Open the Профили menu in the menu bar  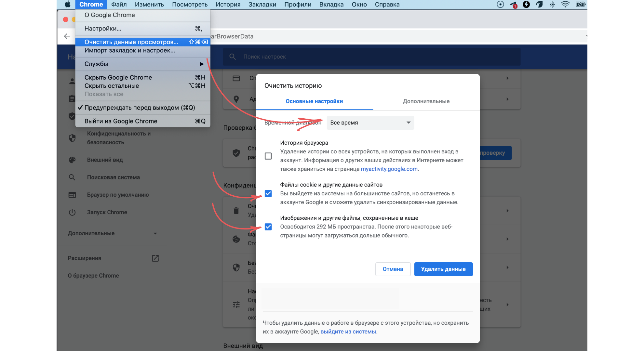point(298,5)
